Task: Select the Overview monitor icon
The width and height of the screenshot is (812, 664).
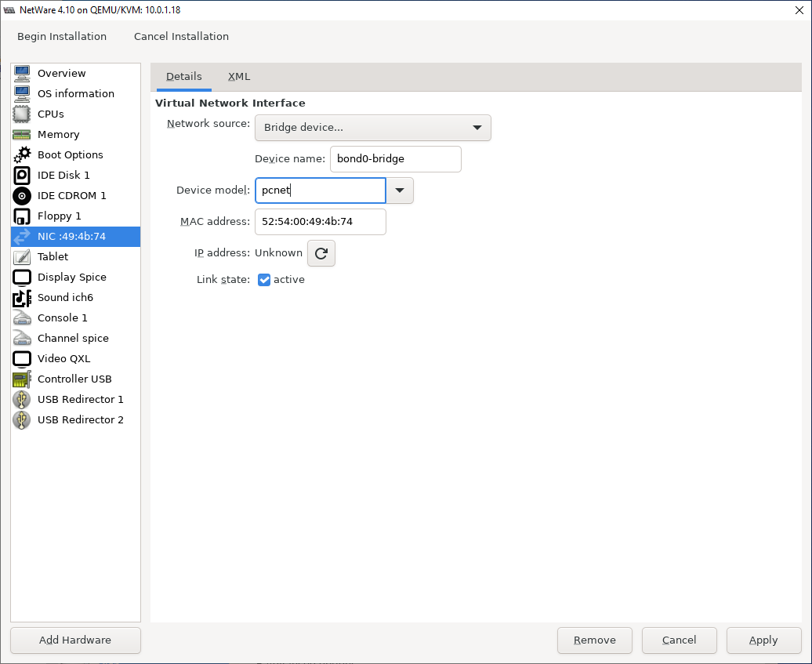Action: pyautogui.click(x=22, y=73)
